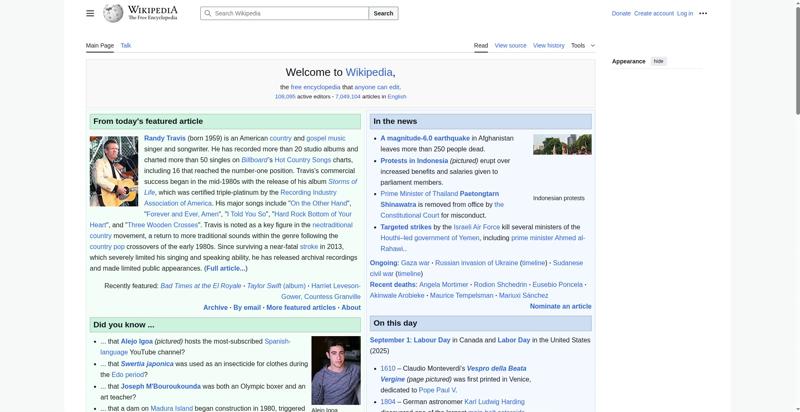Open the three-dots personal tools menu

(703, 13)
